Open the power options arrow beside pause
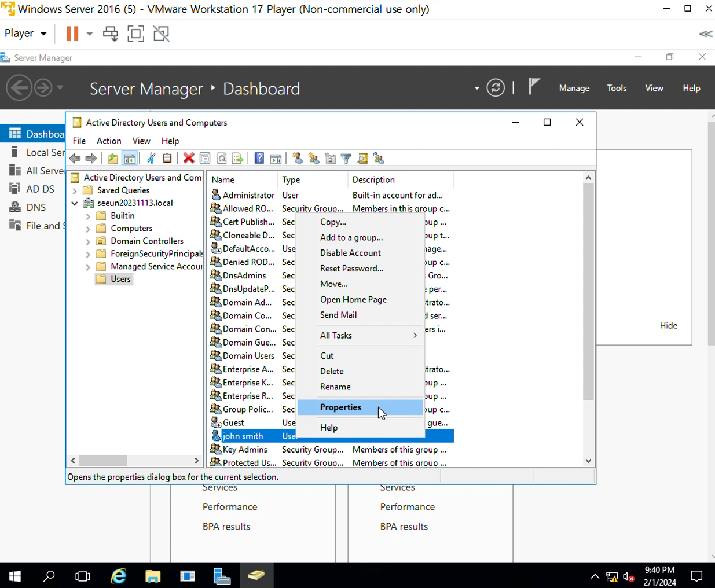The image size is (715, 588). tap(89, 34)
